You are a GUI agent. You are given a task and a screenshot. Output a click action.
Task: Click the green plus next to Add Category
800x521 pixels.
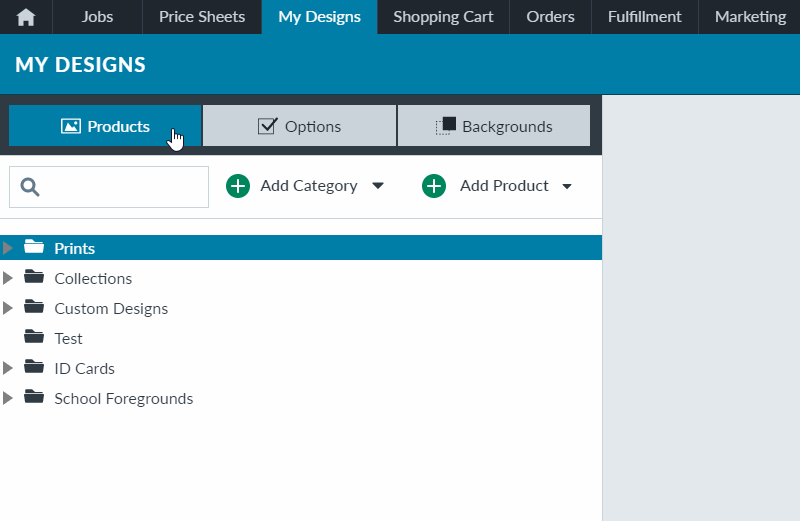(238, 186)
